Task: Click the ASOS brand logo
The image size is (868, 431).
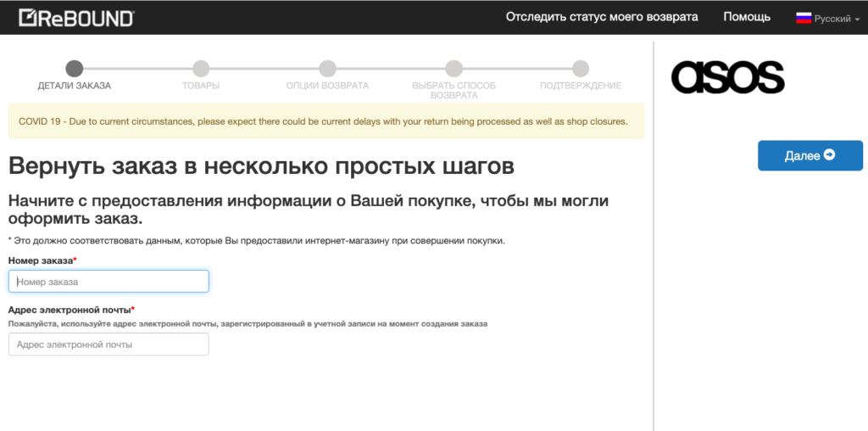Action: coord(727,76)
